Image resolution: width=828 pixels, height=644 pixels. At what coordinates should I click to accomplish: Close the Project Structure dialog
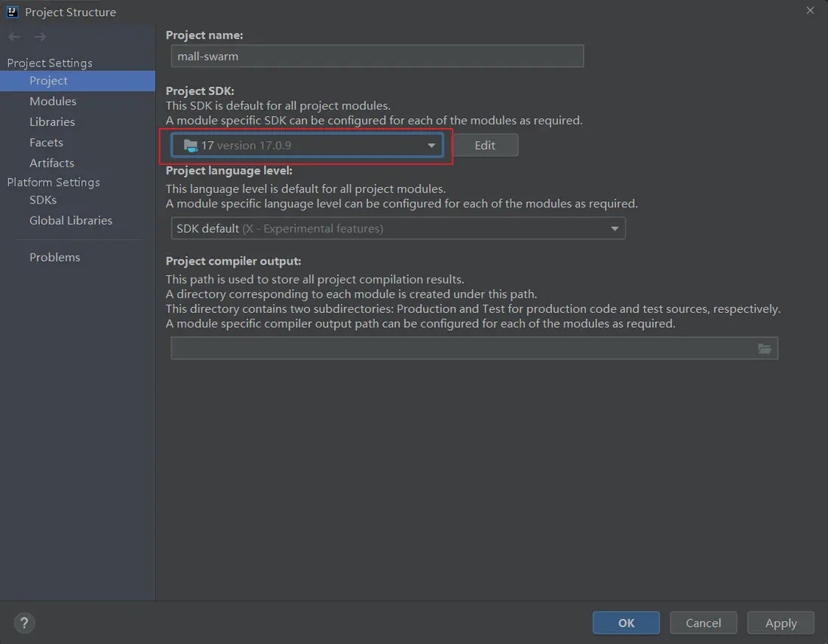(x=811, y=11)
